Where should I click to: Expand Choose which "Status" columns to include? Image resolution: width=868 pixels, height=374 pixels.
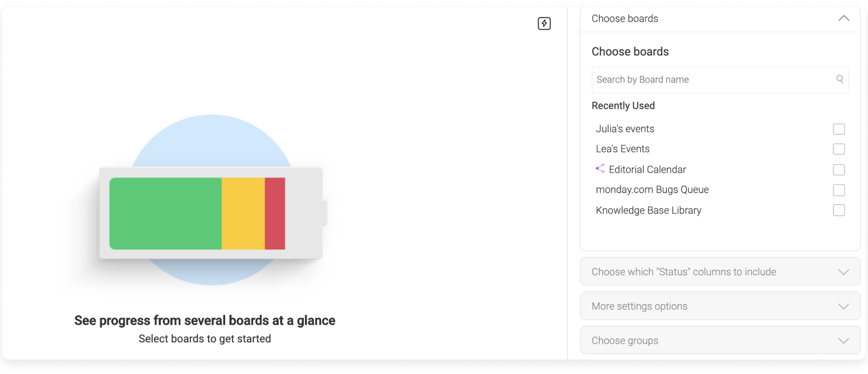click(720, 272)
